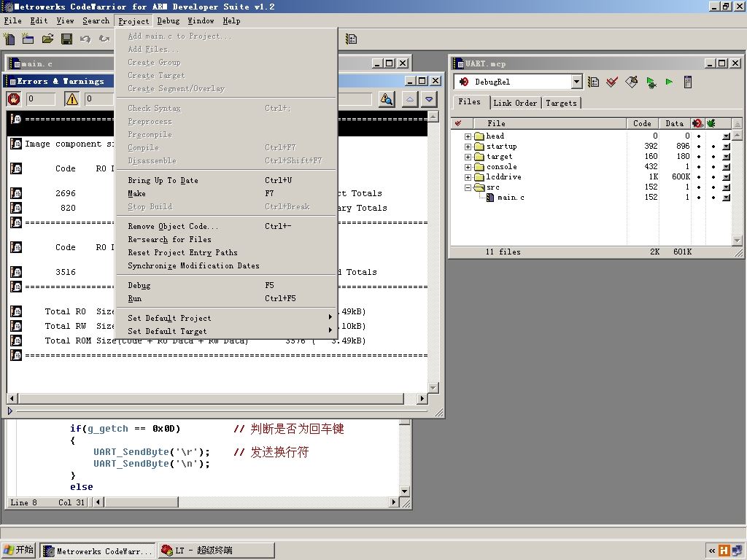Click LT - 超级终端 taskbar button

click(x=217, y=551)
